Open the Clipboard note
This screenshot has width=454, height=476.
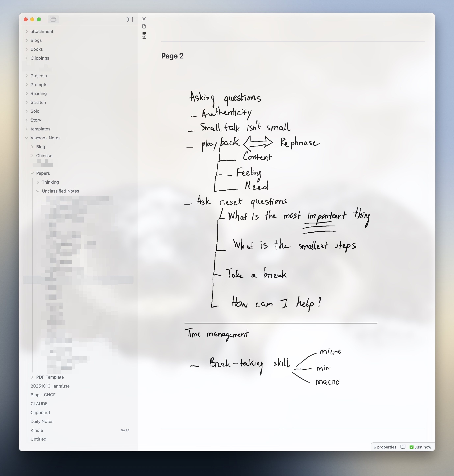[40, 413]
